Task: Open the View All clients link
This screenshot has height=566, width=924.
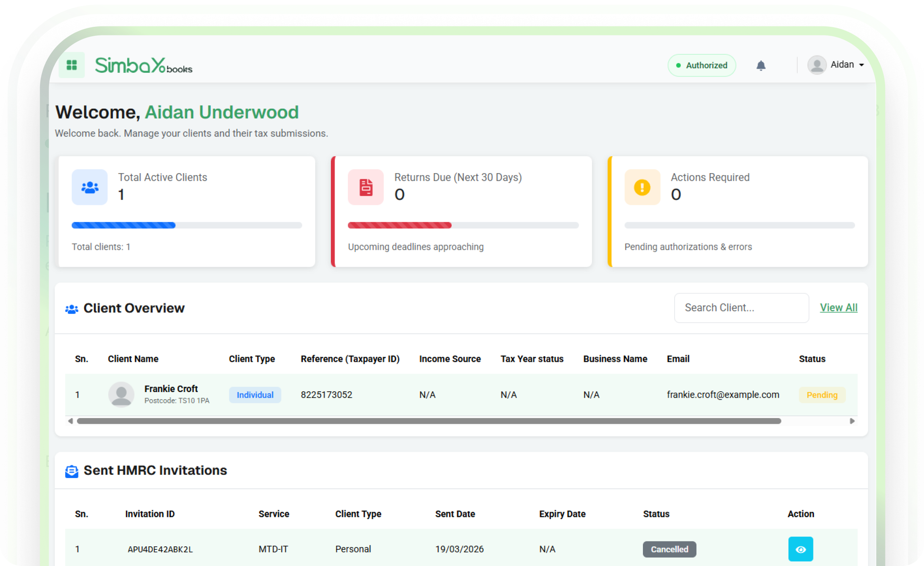Action: [x=838, y=308]
